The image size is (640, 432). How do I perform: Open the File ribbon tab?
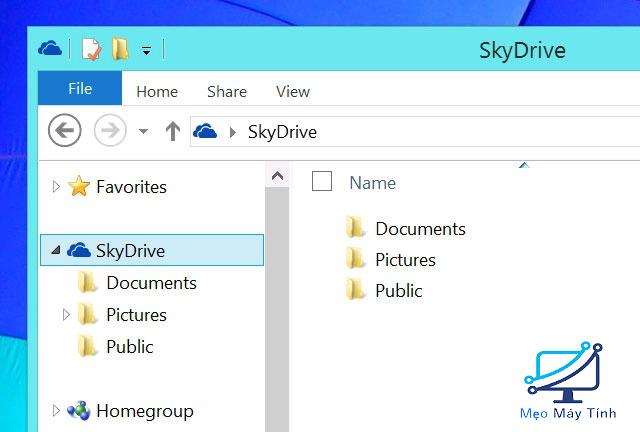click(80, 88)
